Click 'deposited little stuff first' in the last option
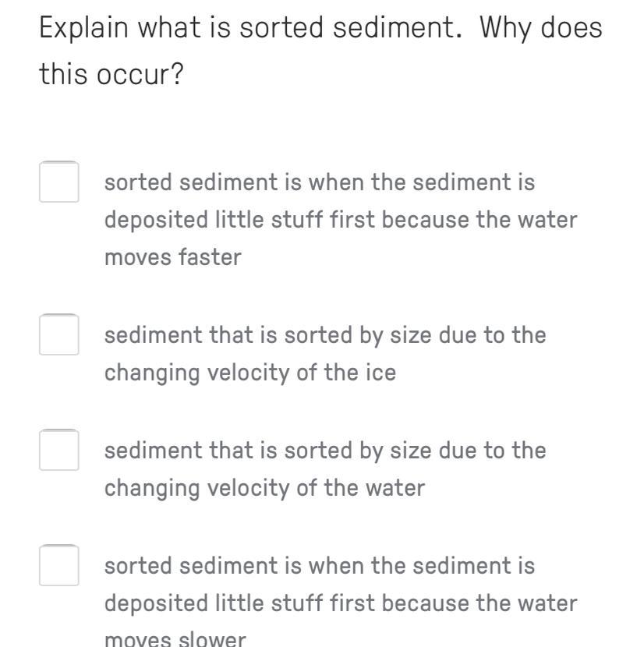Image resolution: width=644 pixels, height=647 pixels. click(x=240, y=603)
